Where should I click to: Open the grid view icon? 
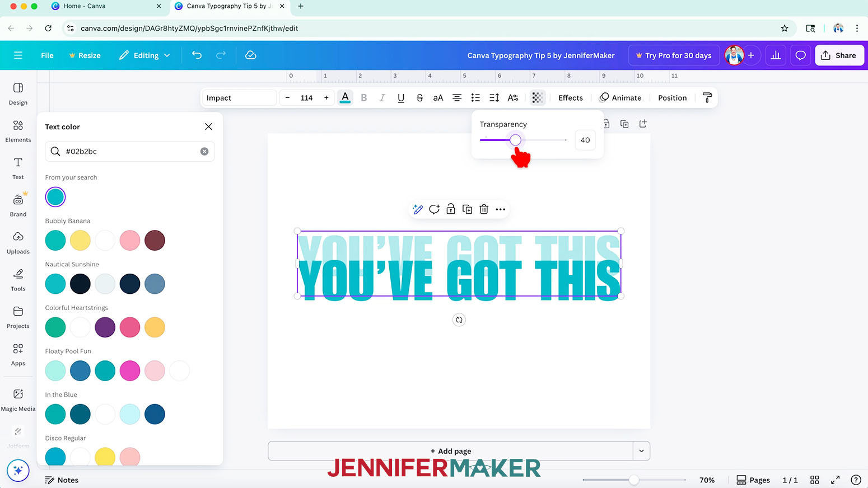click(x=815, y=480)
